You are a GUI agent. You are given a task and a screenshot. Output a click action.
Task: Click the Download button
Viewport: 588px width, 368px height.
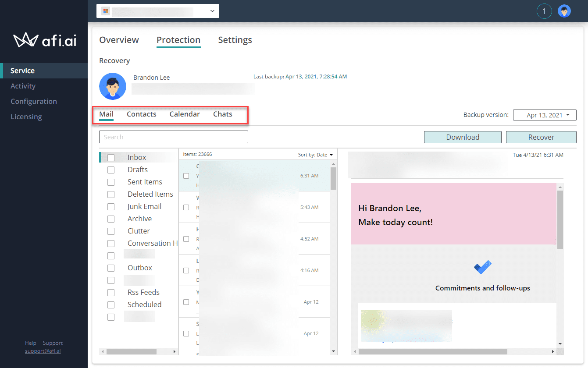(x=462, y=137)
